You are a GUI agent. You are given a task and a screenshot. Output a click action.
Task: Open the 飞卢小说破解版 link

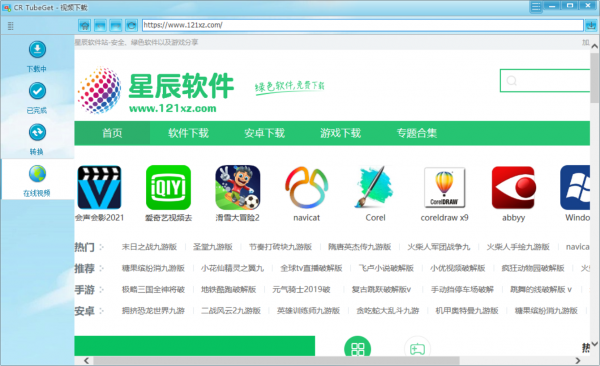(386, 268)
